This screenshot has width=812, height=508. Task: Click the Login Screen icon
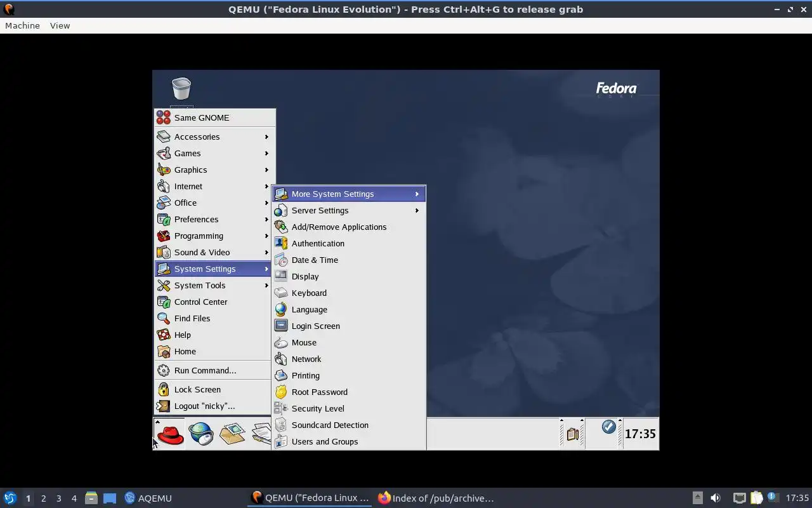click(x=281, y=326)
